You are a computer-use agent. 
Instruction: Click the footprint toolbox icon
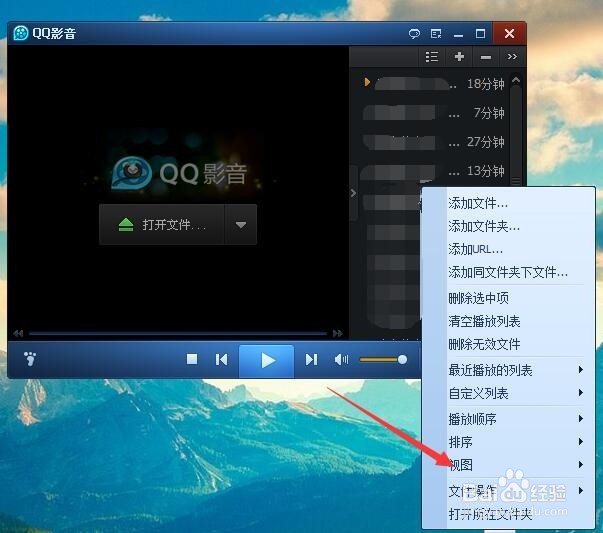click(x=30, y=359)
